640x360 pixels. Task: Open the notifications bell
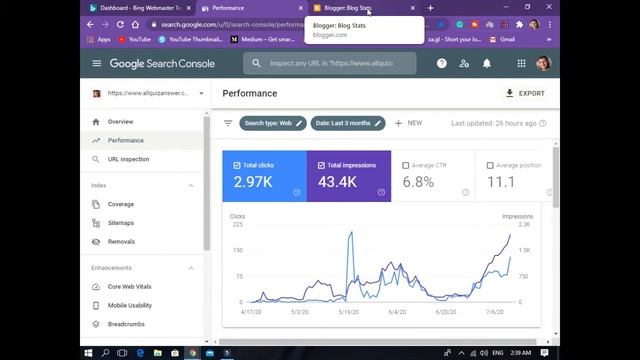pos(487,63)
